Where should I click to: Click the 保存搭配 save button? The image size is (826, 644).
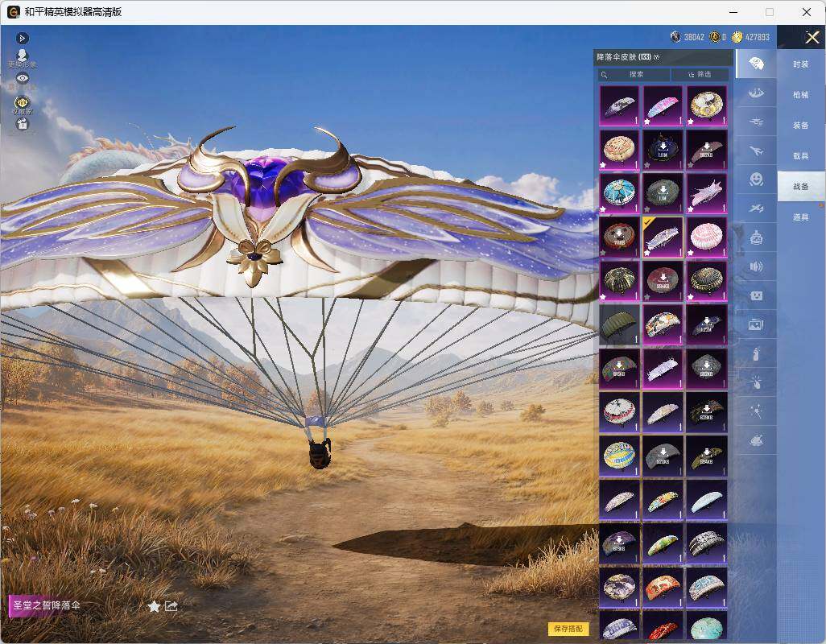(x=568, y=628)
